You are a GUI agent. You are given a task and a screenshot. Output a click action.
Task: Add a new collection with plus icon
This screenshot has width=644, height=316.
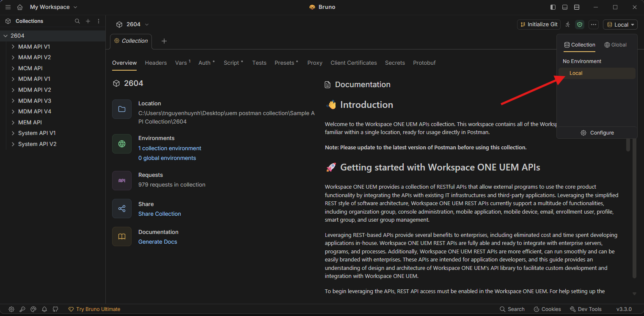tap(88, 21)
